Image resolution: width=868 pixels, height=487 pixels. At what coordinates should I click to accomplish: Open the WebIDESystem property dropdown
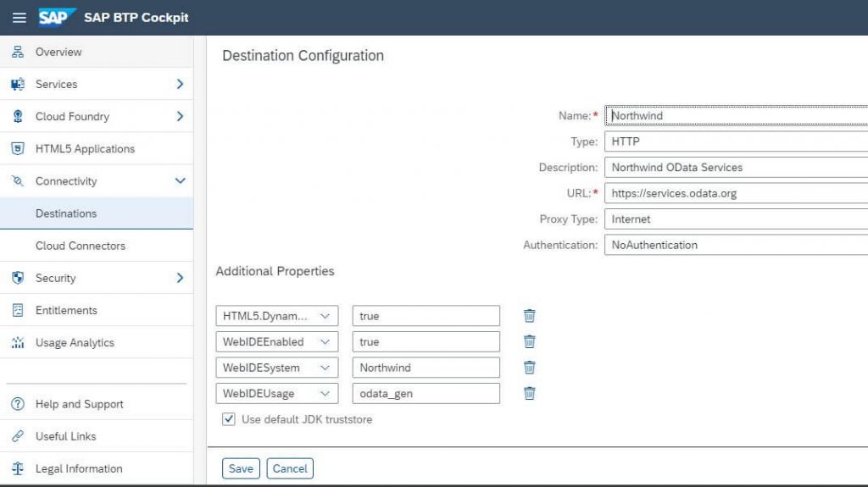[x=325, y=368]
